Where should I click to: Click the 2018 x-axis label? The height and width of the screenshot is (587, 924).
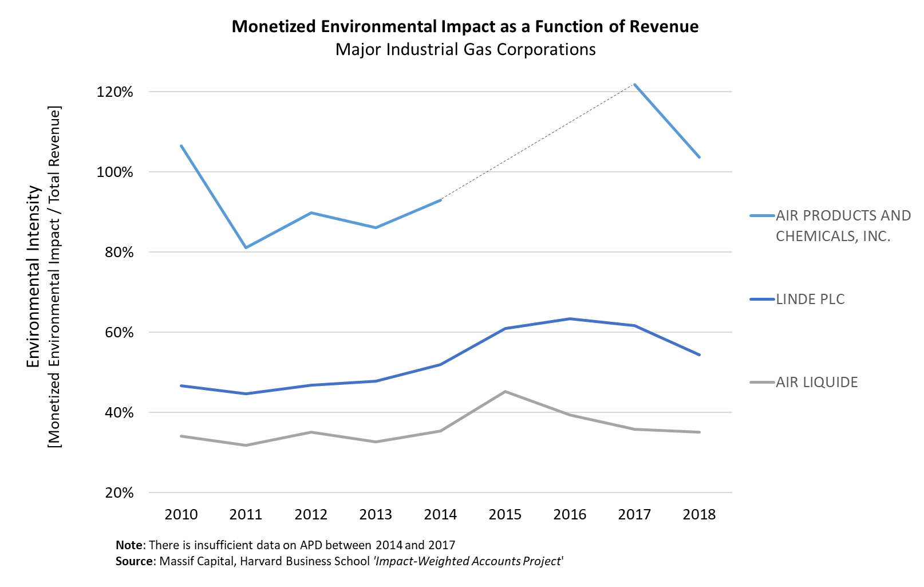coord(699,514)
